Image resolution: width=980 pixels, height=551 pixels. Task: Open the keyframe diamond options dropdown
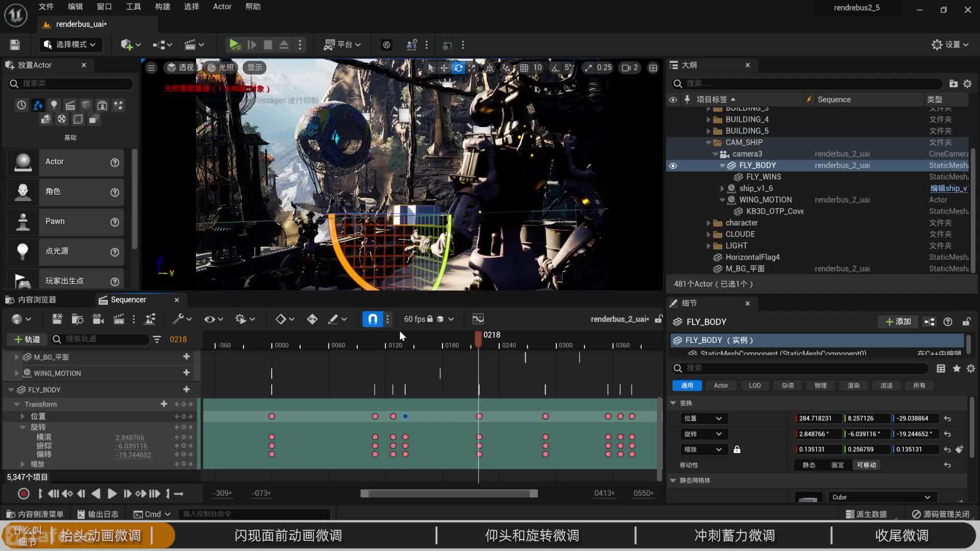coord(285,319)
